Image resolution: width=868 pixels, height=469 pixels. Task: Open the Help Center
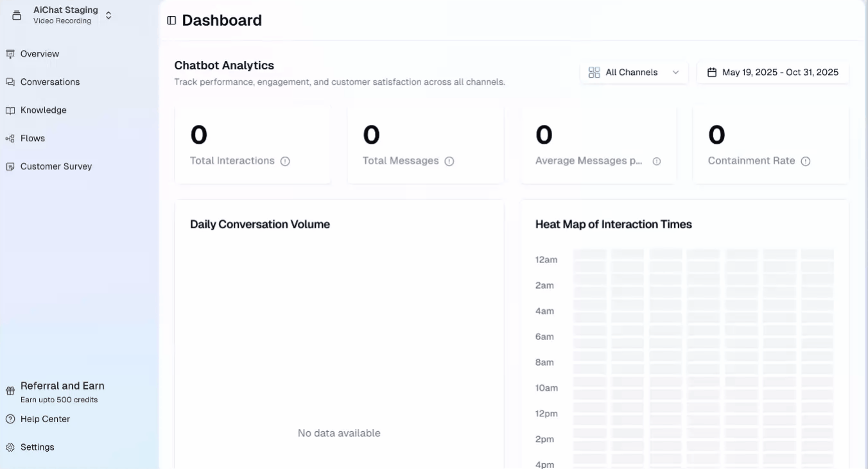(45, 419)
